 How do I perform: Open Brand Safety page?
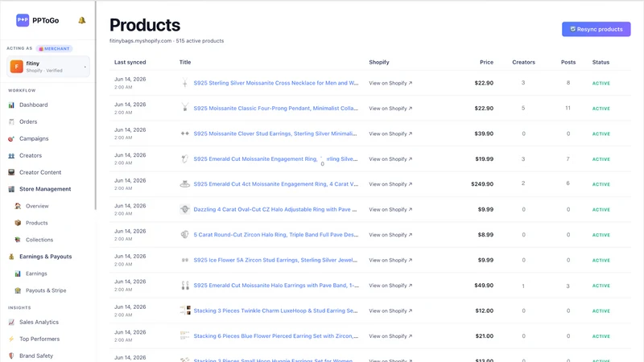click(36, 356)
